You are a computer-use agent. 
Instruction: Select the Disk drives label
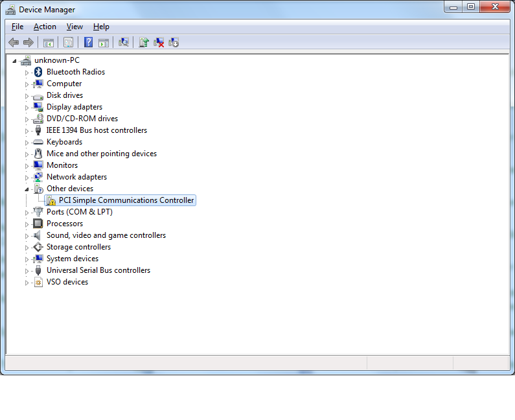pos(65,95)
